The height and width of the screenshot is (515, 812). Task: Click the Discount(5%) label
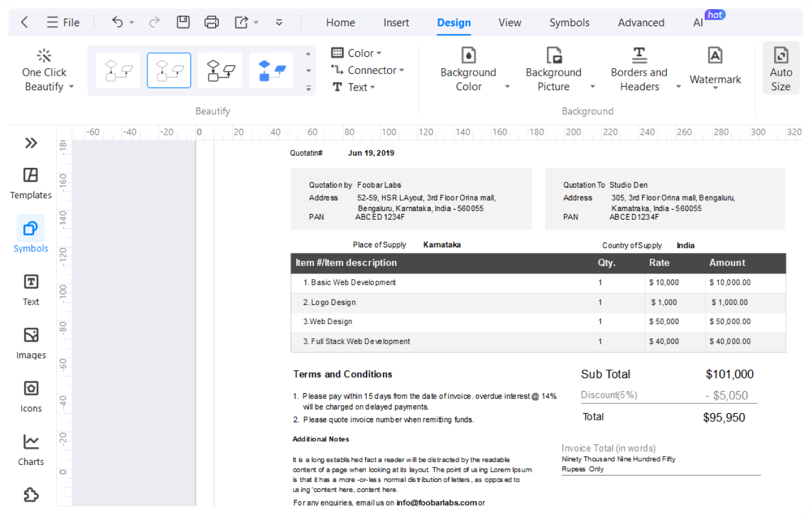pos(609,395)
